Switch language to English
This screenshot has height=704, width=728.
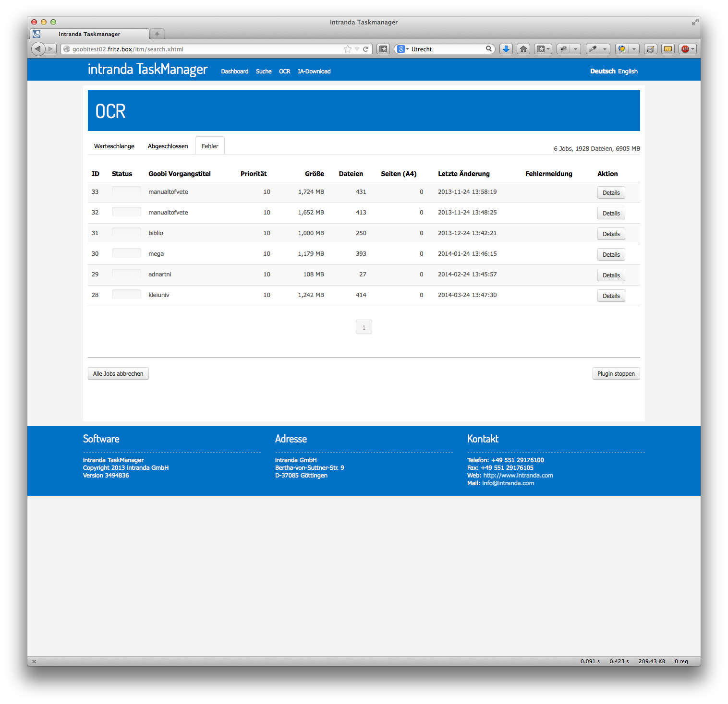click(x=628, y=72)
